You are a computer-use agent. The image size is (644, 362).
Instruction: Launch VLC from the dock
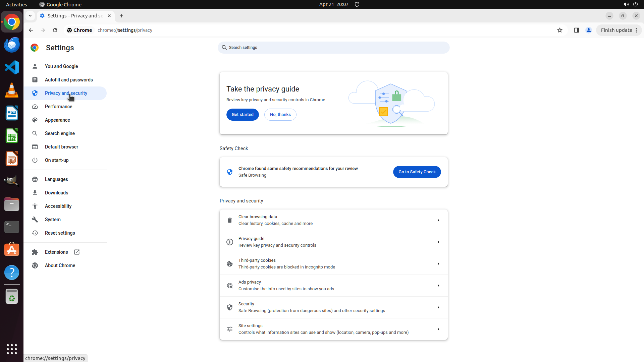pos(12,90)
